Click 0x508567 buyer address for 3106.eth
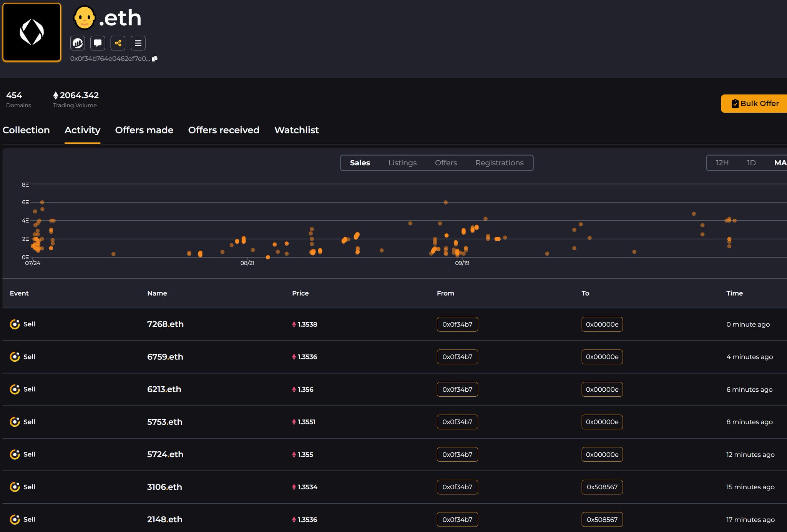787x532 pixels. pyautogui.click(x=601, y=487)
